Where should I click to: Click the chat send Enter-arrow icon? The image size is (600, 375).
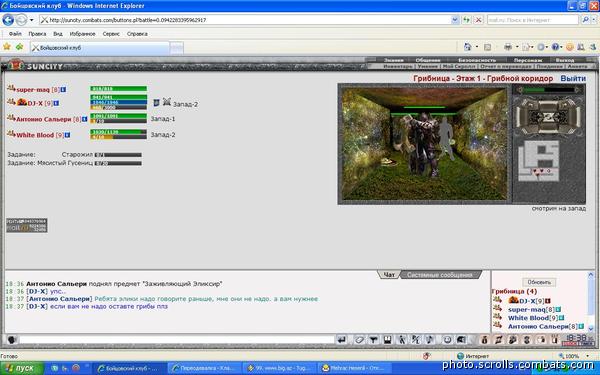(x=342, y=339)
